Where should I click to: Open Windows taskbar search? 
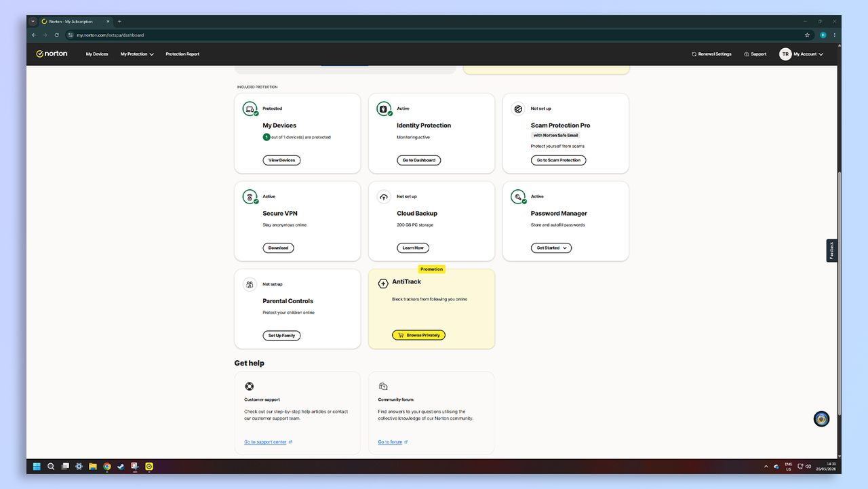click(x=51, y=467)
